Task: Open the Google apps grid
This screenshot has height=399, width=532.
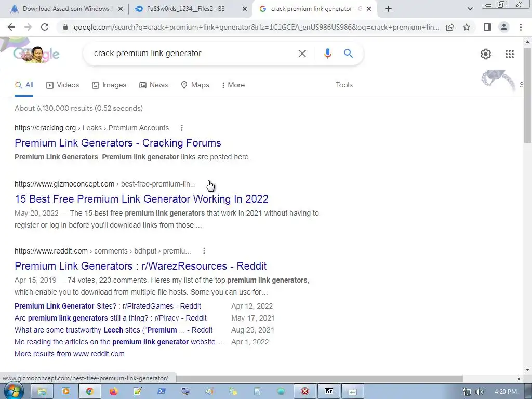Action: point(509,54)
